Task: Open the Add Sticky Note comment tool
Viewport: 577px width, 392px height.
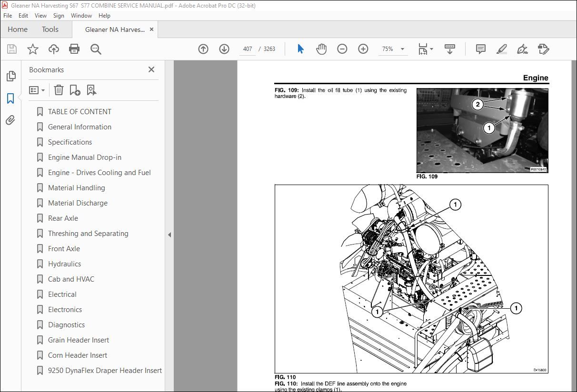Action: tap(480, 49)
